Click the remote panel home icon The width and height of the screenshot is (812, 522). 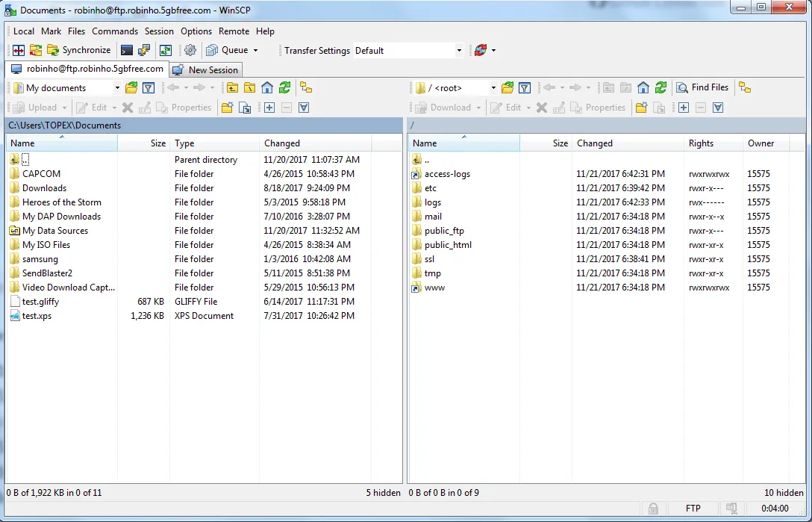click(643, 87)
